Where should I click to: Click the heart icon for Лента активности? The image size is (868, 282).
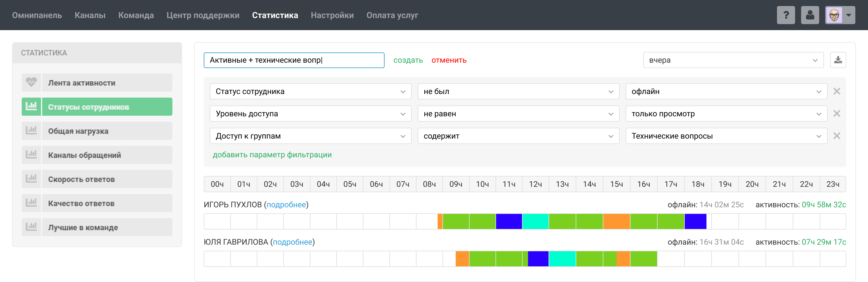tap(31, 83)
